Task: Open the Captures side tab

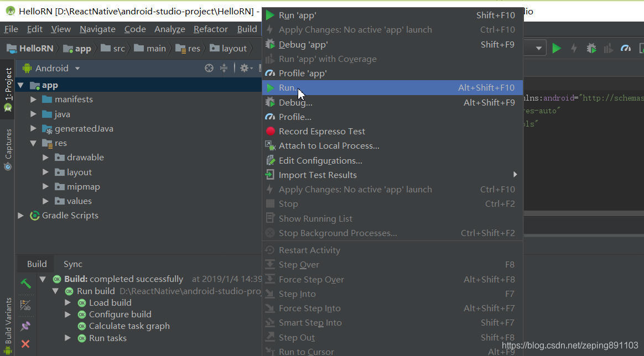Action: [8, 150]
